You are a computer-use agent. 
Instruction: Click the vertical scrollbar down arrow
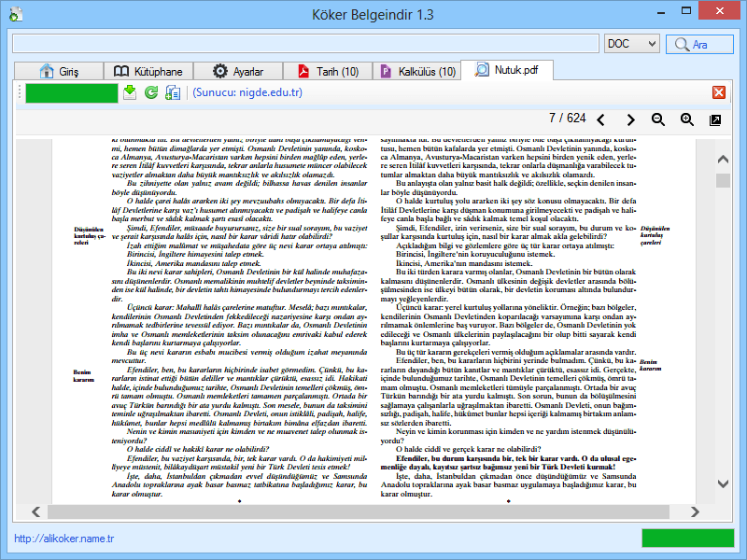tap(723, 483)
